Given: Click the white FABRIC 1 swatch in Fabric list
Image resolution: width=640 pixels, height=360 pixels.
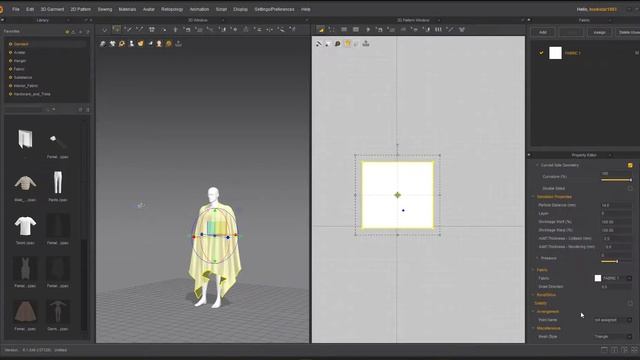Looking at the screenshot, I should (x=556, y=53).
